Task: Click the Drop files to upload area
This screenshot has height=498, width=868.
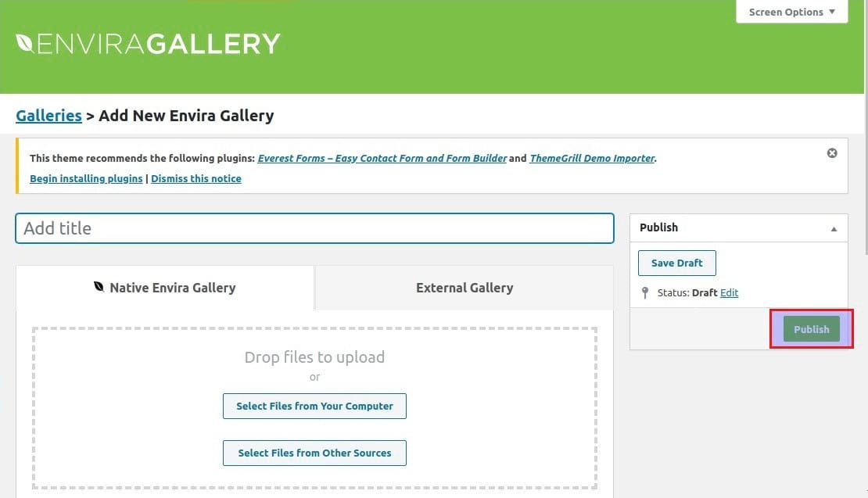Action: (314, 358)
